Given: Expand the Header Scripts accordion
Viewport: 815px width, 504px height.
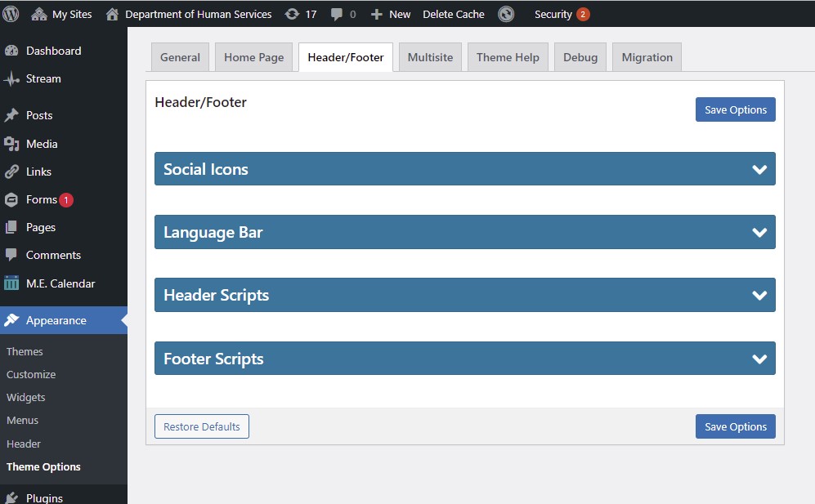Looking at the screenshot, I should (x=759, y=296).
